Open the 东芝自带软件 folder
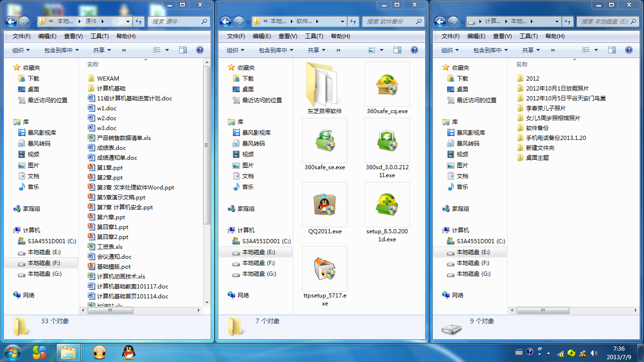Screen dimensions: 644x362 click(x=324, y=85)
